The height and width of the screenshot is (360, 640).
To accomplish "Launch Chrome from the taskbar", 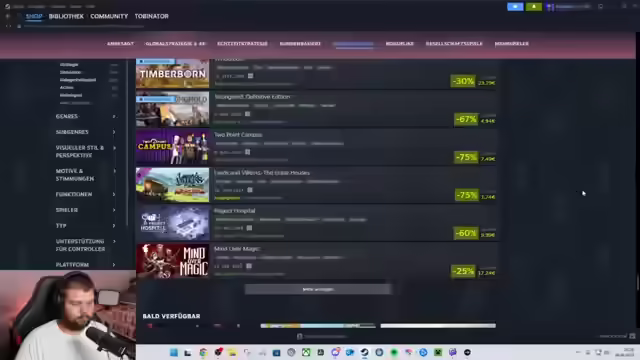I will (203, 352).
